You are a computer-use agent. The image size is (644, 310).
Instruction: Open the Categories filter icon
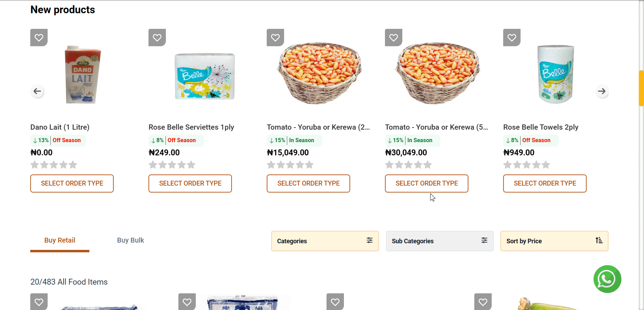369,240
